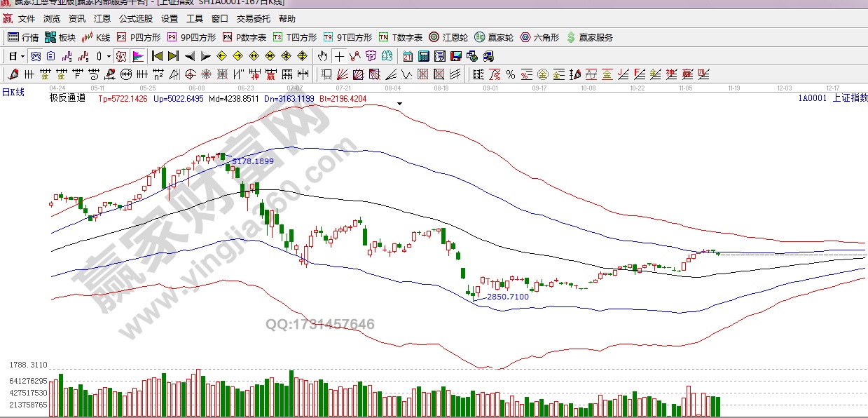Image resolution: width=868 pixels, height=418 pixels.
Task: Open 赢家服务 with the dollar icon
Action: (x=589, y=37)
